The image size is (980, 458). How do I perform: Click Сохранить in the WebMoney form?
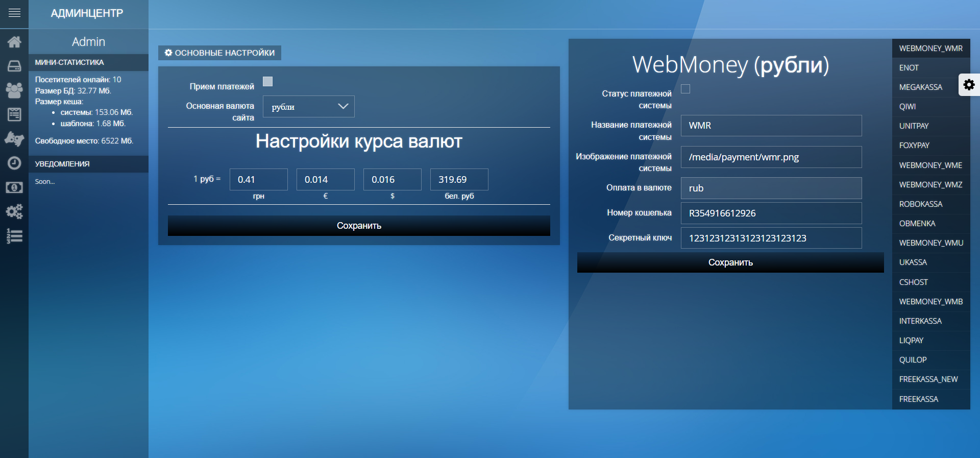click(x=730, y=262)
